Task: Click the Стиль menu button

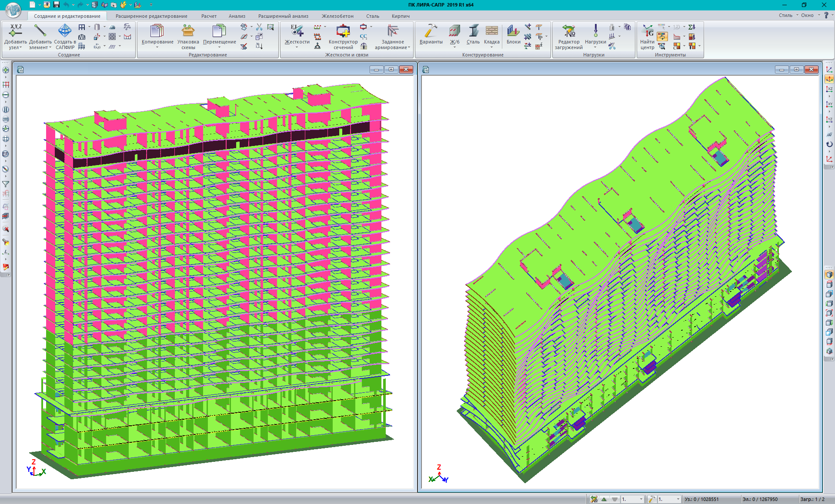Action: [785, 15]
